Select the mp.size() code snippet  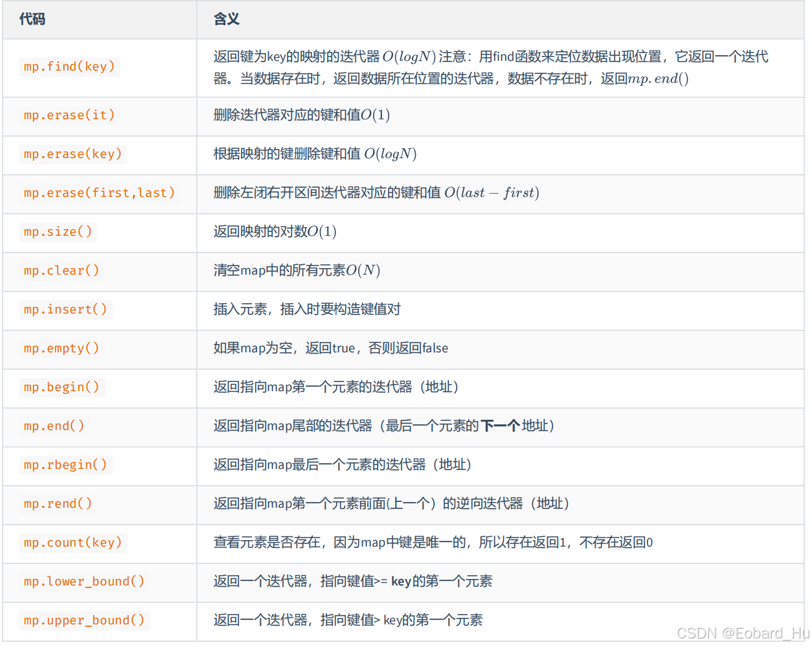[58, 232]
